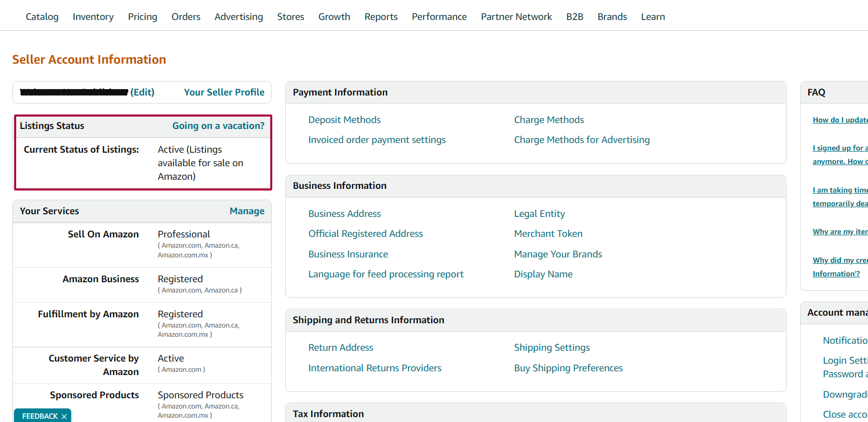Viewport: 868px width, 422px height.
Task: Click the Going on a vacation? link
Action: click(x=218, y=126)
